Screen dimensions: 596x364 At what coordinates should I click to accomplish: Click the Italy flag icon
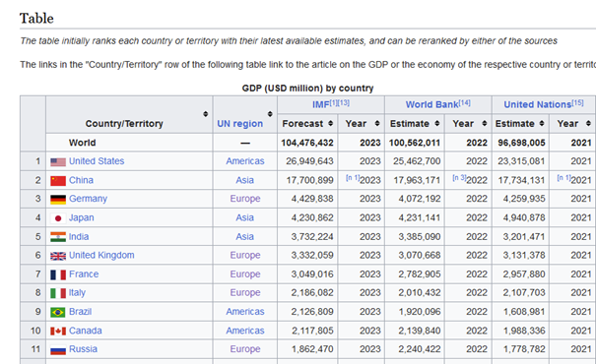coord(58,293)
